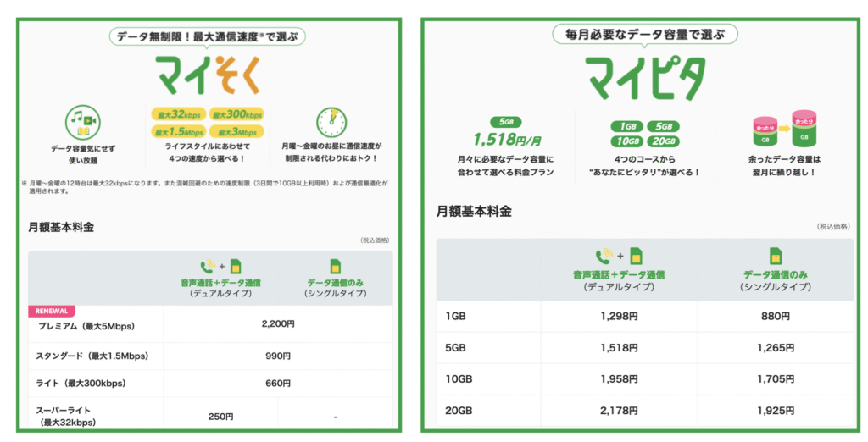
Task: Click the 880円 price cell
Action: [x=776, y=317]
